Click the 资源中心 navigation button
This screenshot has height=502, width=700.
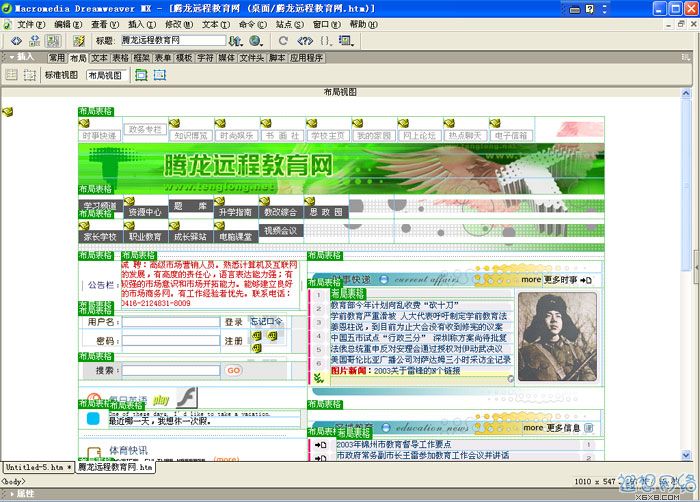(x=145, y=212)
